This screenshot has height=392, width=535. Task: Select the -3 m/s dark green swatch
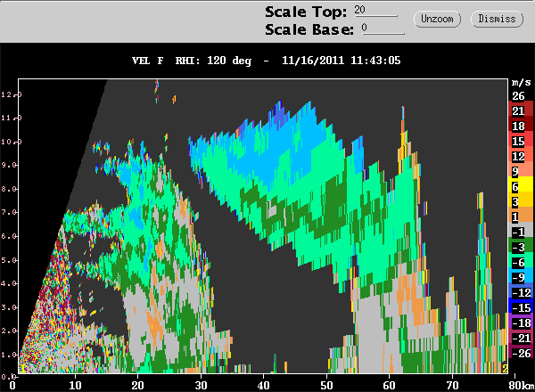click(x=521, y=247)
